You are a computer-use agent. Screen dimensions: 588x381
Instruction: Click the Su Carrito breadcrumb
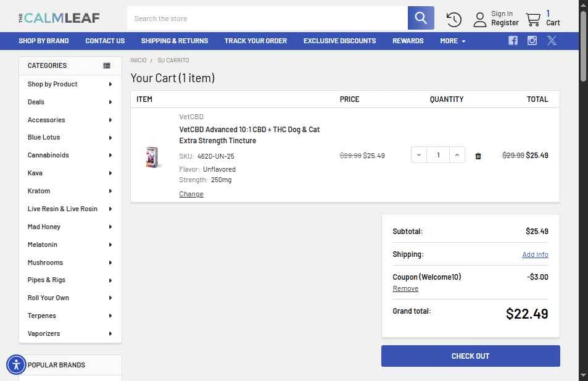(x=173, y=61)
